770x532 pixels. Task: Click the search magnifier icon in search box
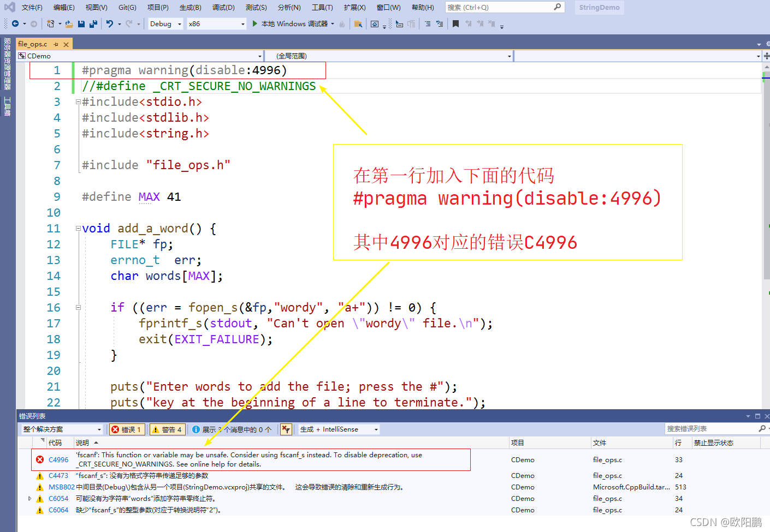(557, 7)
